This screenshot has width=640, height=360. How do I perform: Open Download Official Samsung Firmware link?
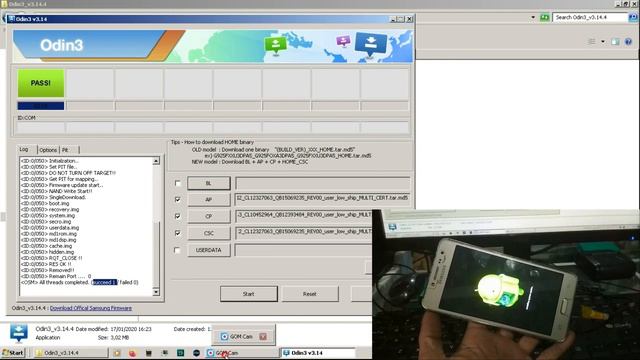pyautogui.click(x=91, y=308)
